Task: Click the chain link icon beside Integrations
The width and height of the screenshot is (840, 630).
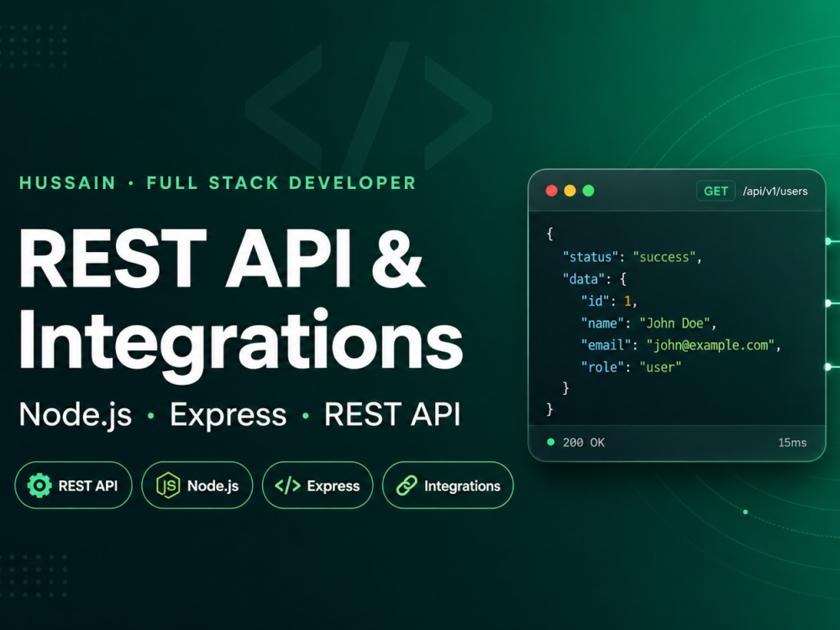Action: click(x=407, y=486)
